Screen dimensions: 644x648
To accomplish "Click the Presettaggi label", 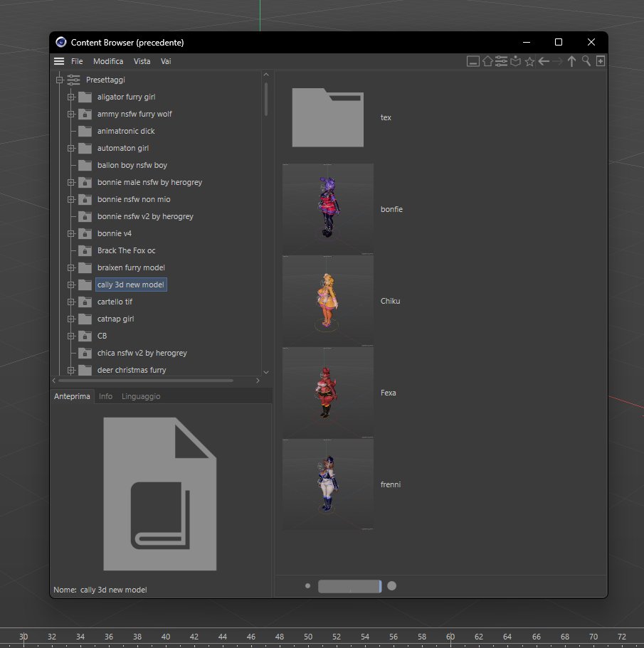I will point(105,80).
